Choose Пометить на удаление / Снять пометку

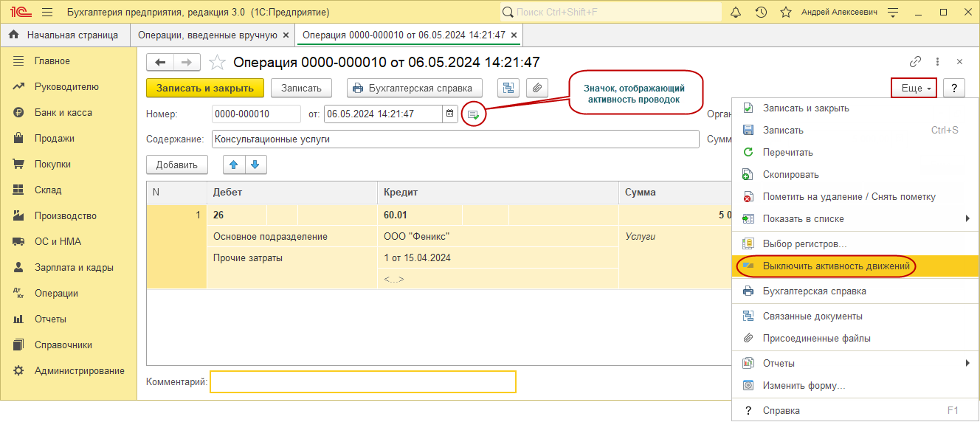coord(856,196)
